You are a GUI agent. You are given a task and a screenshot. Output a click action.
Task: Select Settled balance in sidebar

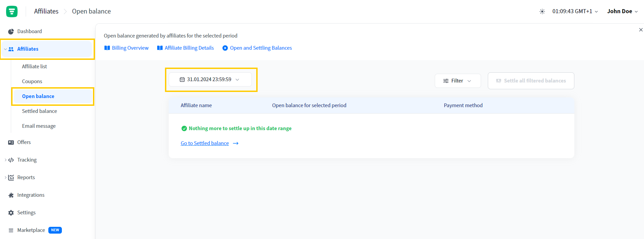pos(40,111)
